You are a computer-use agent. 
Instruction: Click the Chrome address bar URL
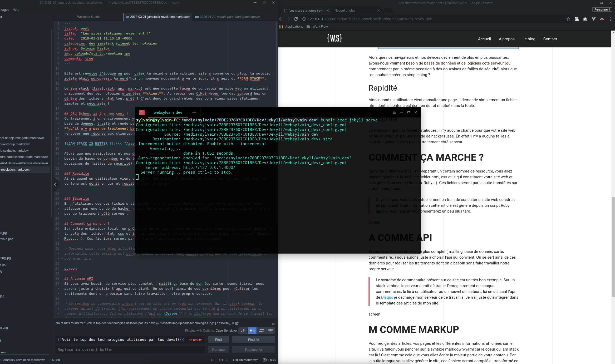(370, 19)
